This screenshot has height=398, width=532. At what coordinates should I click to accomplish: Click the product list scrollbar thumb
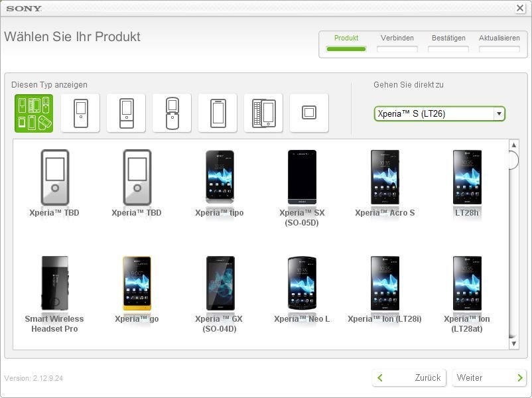[x=514, y=160]
